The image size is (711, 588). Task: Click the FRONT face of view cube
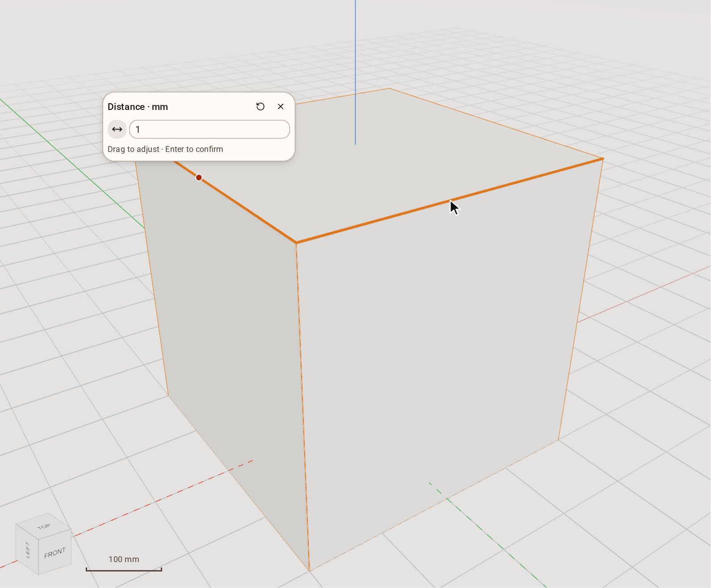click(55, 553)
